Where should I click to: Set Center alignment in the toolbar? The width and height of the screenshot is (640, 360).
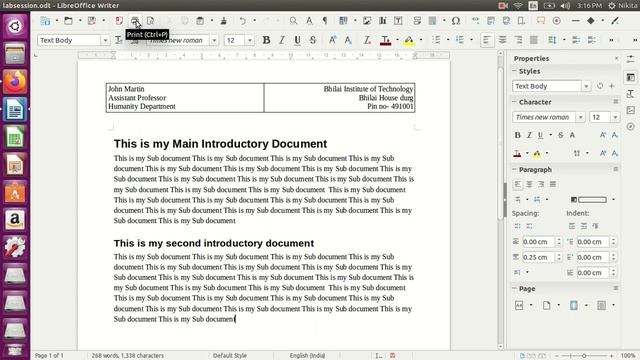point(502,40)
